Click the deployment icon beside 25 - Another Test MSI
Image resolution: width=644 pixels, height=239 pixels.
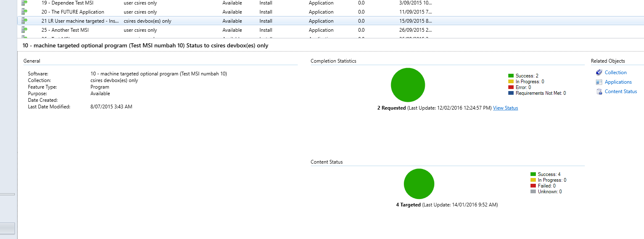pyautogui.click(x=24, y=30)
